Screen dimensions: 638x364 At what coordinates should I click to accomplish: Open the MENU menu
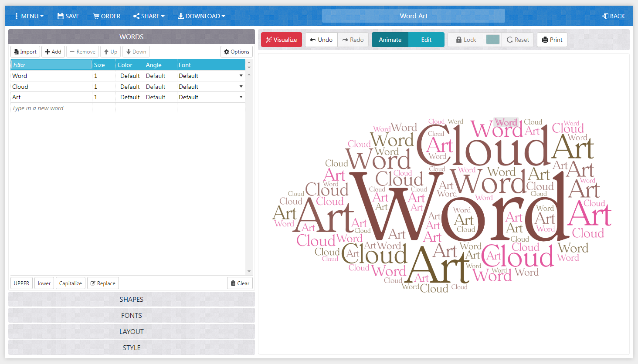[x=29, y=16]
